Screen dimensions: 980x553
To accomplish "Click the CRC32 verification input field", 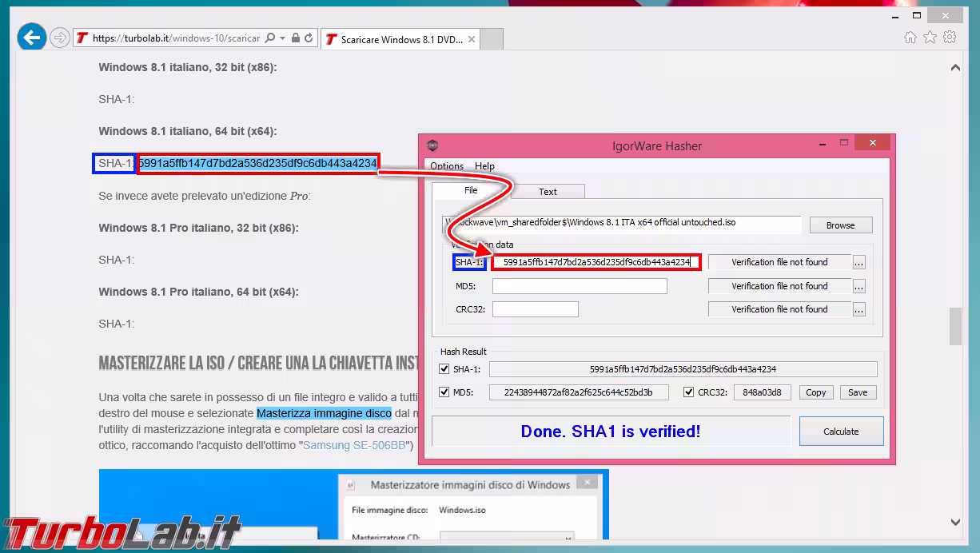I will point(535,309).
